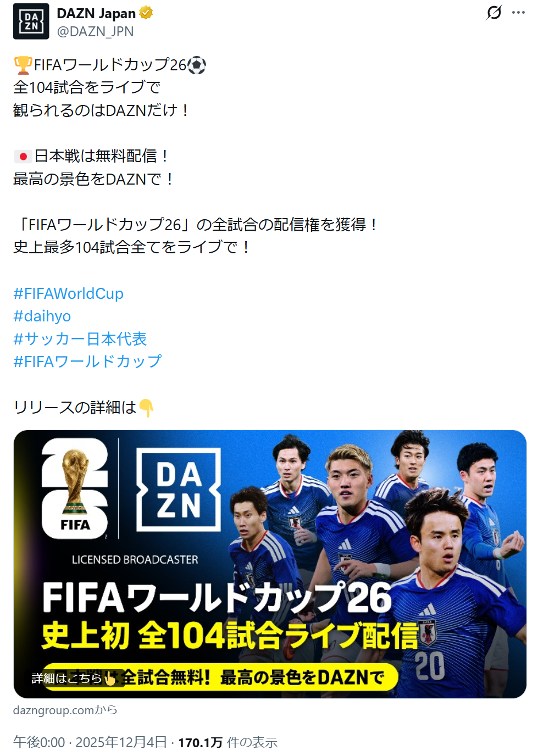Click the soccer ball emoji
The image size is (538, 756).
[x=197, y=65]
